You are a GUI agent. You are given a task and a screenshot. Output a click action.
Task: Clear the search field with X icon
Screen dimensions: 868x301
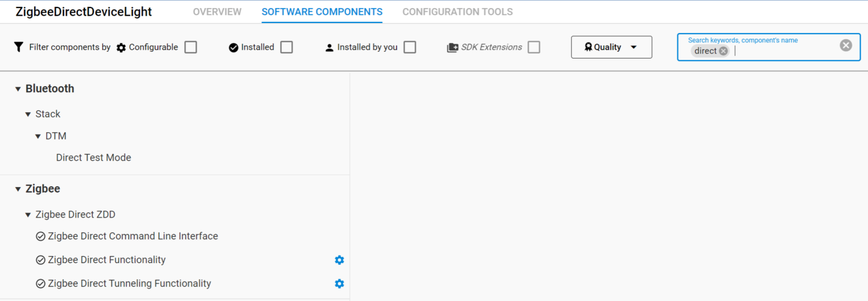(846, 45)
